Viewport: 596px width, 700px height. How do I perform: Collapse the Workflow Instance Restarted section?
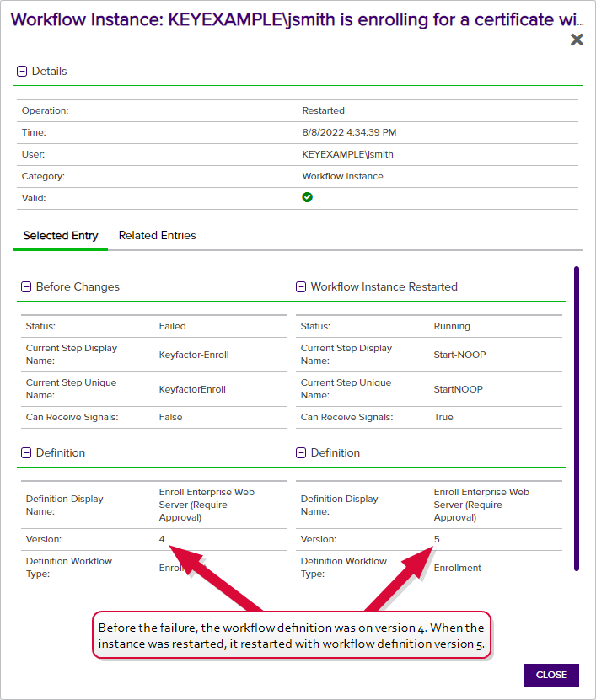301,286
